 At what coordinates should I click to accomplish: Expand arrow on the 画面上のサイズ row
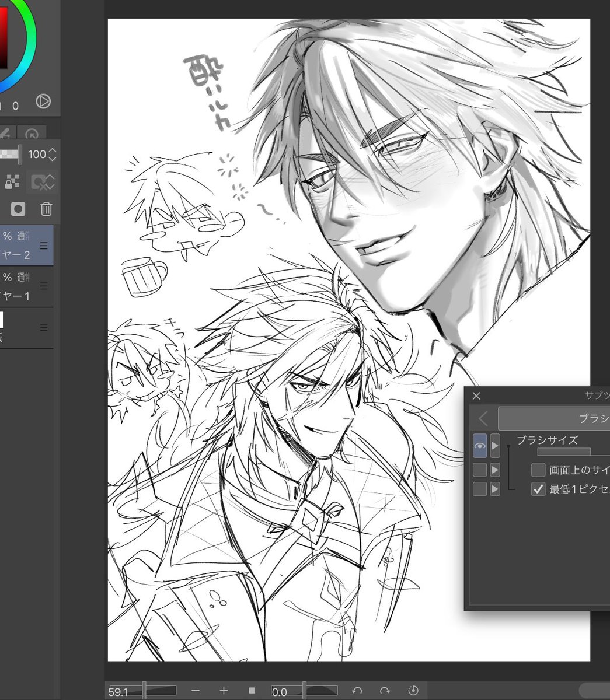(x=495, y=470)
